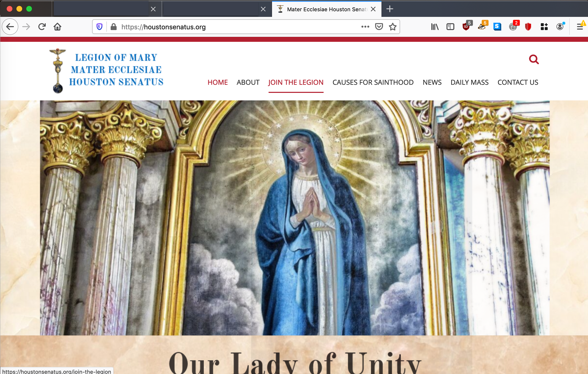Toggle the browser sidebar view
This screenshot has width=588, height=374.
pos(450,27)
